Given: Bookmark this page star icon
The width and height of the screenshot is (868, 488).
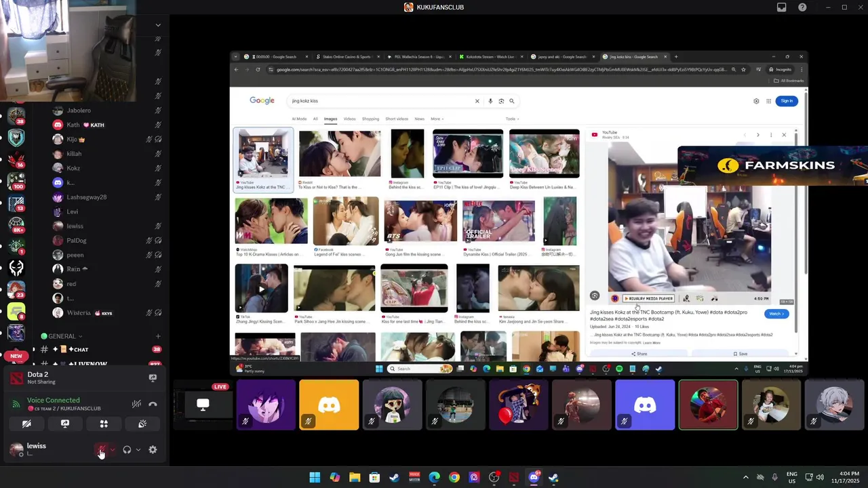Looking at the screenshot, I should click(x=743, y=69).
